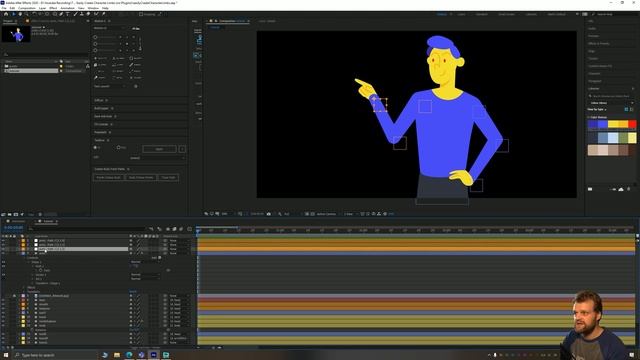Screen dimensions: 640x360
Task: Select the Selection (arrow) tool
Action: (13, 14)
